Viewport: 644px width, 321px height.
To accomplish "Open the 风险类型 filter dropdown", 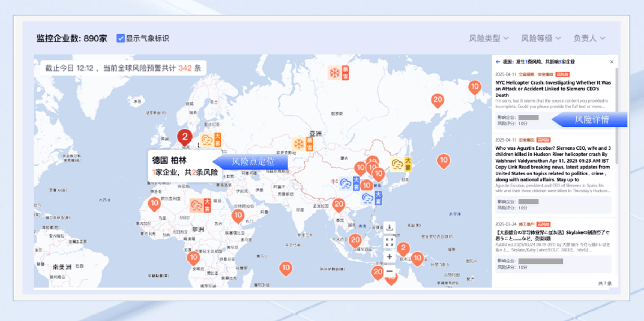I will pyautogui.click(x=489, y=38).
